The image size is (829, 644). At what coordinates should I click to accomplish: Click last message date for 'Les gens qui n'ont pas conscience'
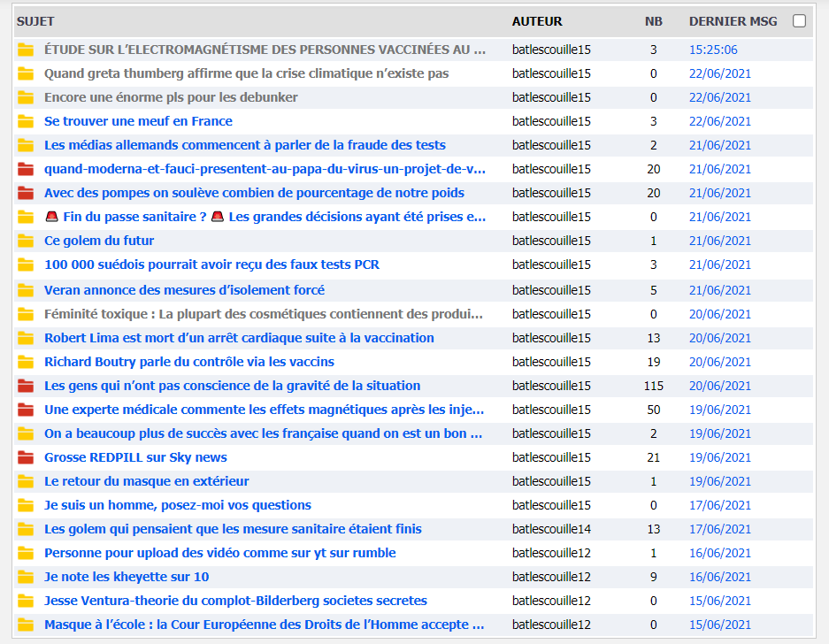(720, 386)
